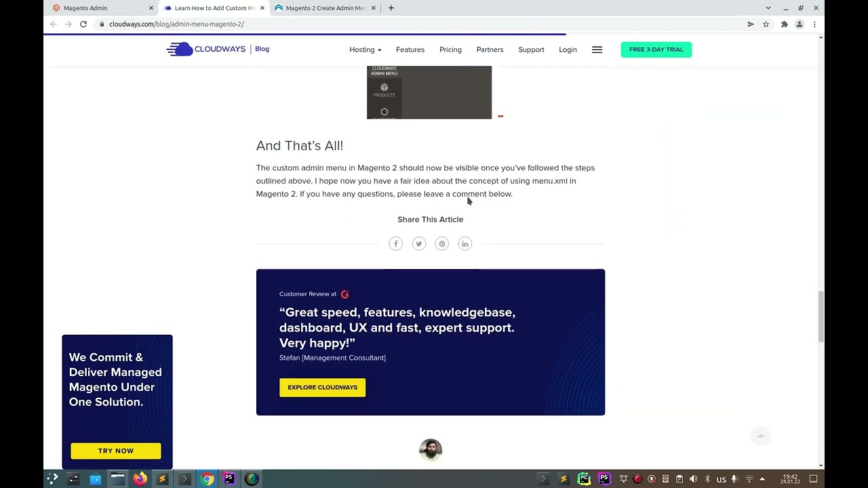
Task: Click the Blog link beside logo
Action: [x=262, y=49]
